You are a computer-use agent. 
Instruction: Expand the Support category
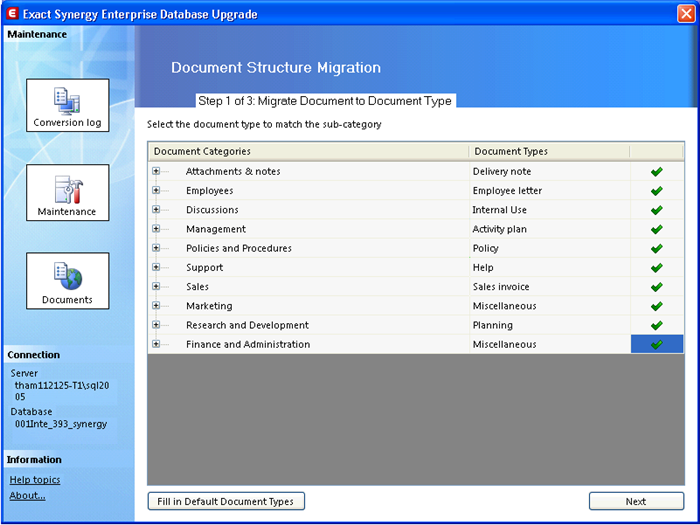coord(156,267)
